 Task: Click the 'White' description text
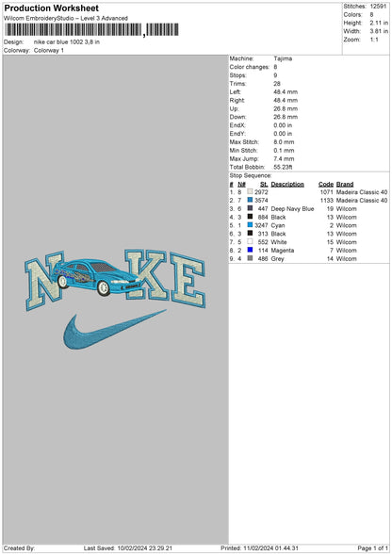tap(279, 242)
